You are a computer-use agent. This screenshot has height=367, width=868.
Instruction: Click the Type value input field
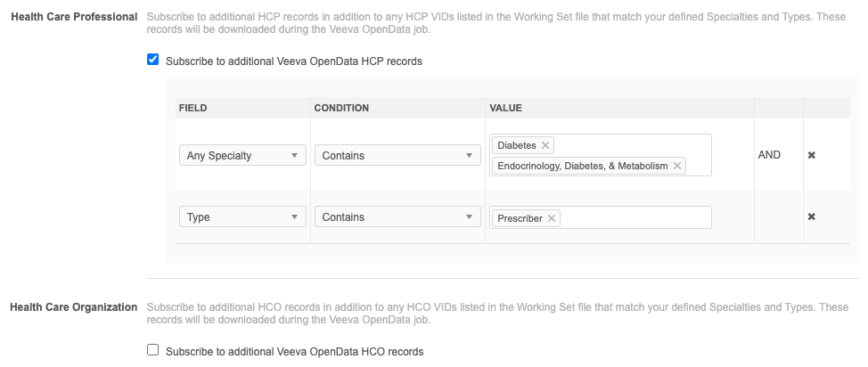click(635, 217)
